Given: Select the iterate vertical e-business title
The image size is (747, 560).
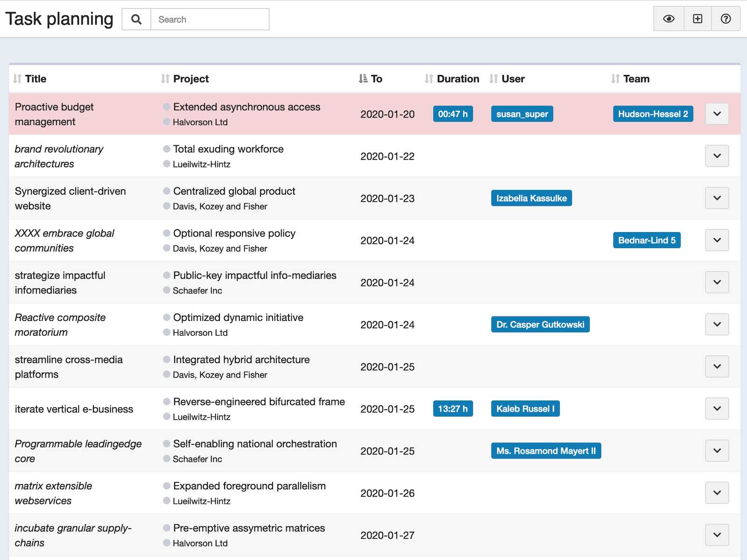Looking at the screenshot, I should [x=74, y=409].
